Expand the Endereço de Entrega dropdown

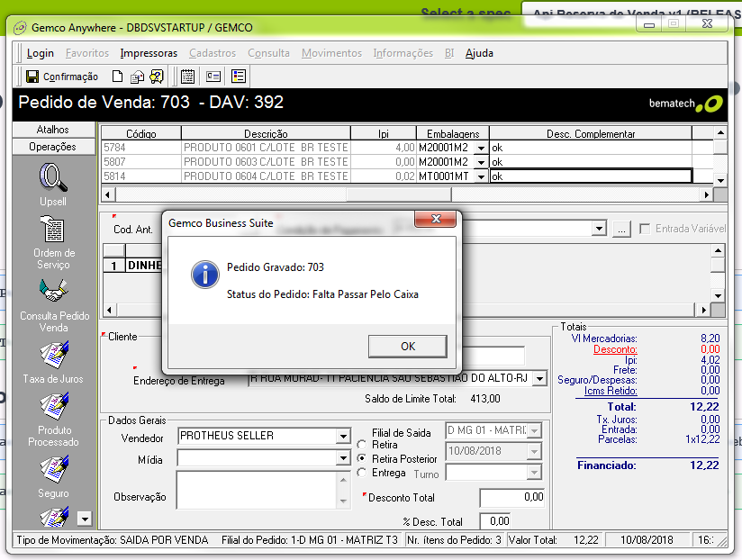click(539, 378)
